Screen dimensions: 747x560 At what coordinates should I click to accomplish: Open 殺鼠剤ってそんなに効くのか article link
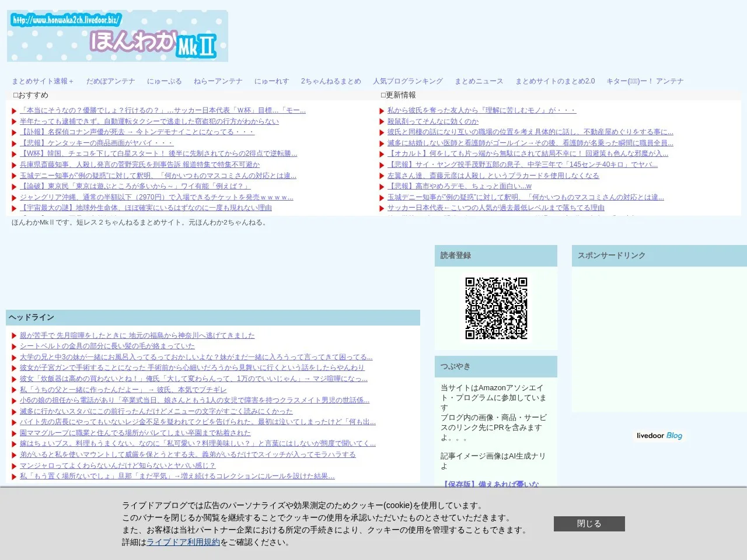[433, 121]
